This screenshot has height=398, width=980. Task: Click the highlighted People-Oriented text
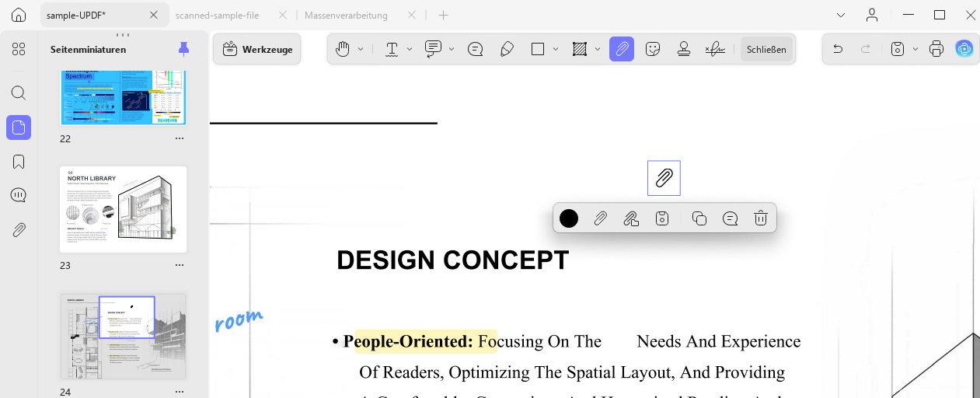(x=426, y=341)
